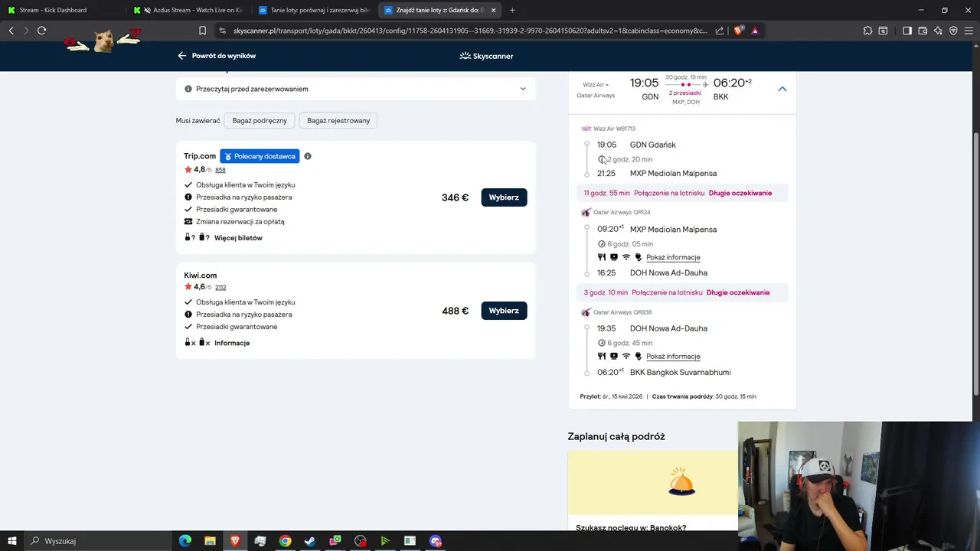Switch to Tanie loty: porównaj tab
Screen dimensions: 980x551
314,10
